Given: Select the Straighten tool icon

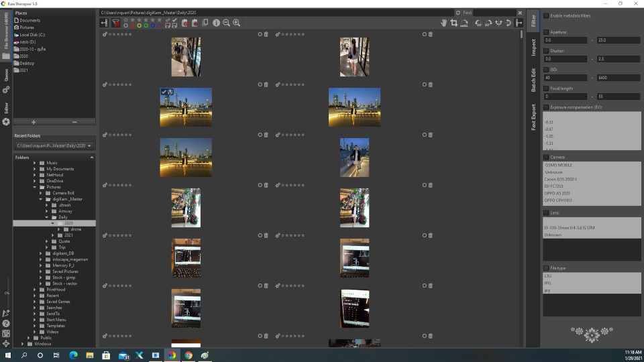Looking at the screenshot, I should [x=464, y=23].
